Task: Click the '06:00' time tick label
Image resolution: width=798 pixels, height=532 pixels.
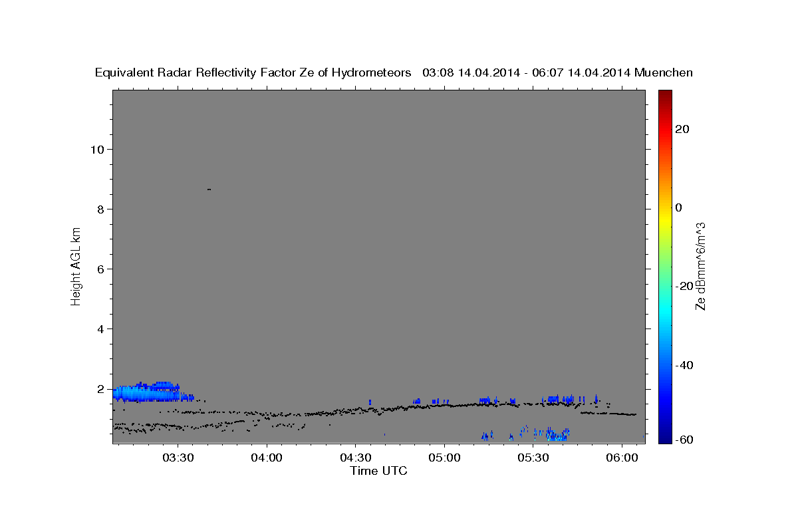Action: 622,458
